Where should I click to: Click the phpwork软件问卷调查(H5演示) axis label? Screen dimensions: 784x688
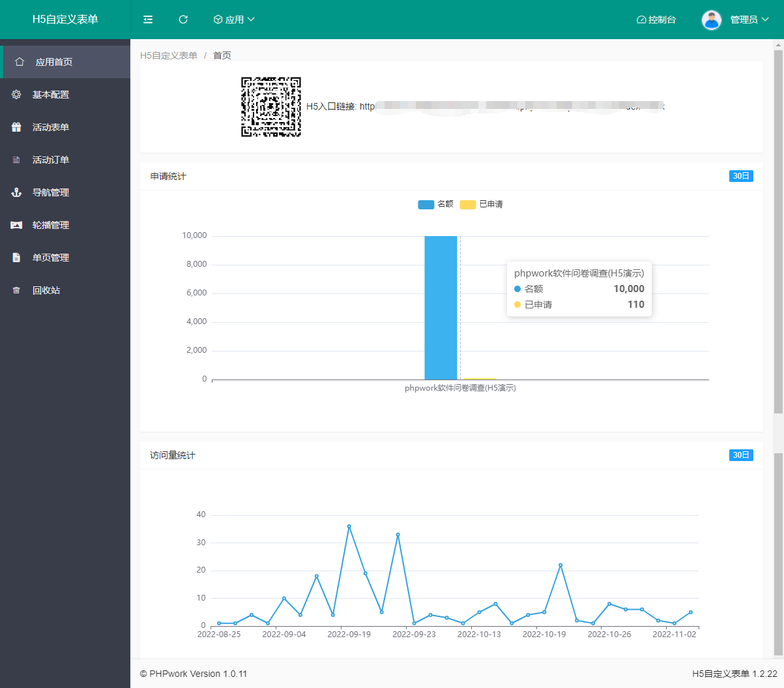pos(460,388)
